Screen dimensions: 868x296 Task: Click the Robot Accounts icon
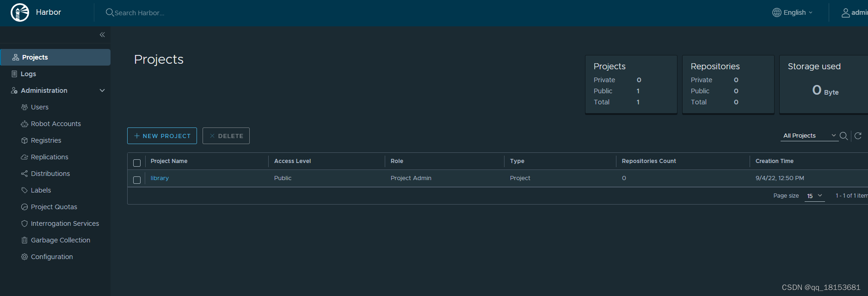(25, 124)
